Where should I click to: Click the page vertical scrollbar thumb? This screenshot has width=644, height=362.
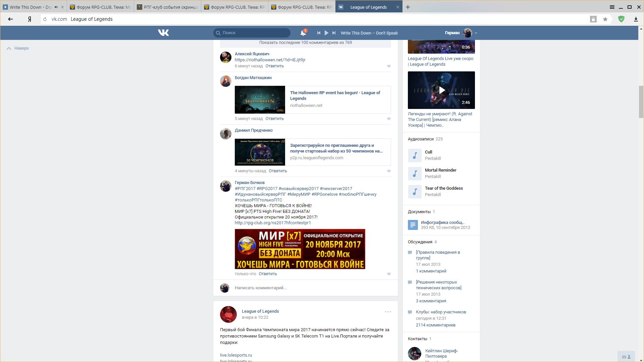(x=641, y=102)
